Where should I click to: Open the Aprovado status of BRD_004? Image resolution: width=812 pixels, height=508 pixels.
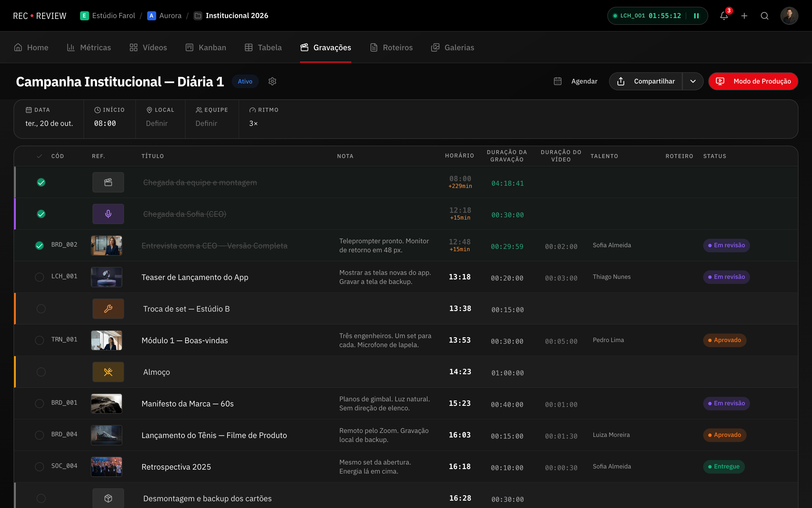(x=724, y=435)
